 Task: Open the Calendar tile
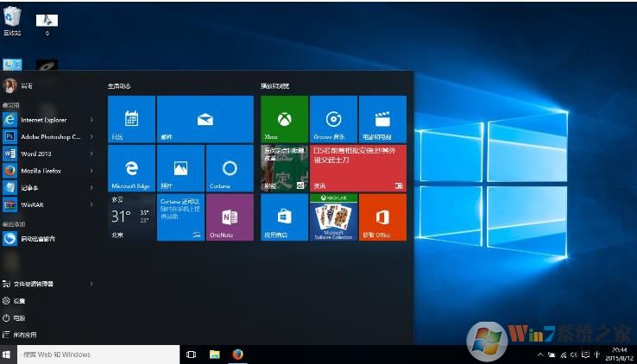tap(131, 119)
